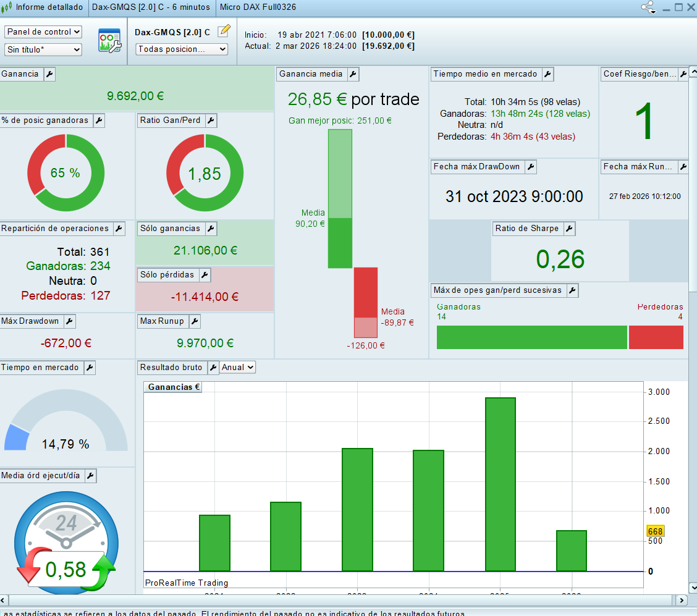Change the Anual period dropdown
This screenshot has width=697, height=616.
pyautogui.click(x=238, y=367)
